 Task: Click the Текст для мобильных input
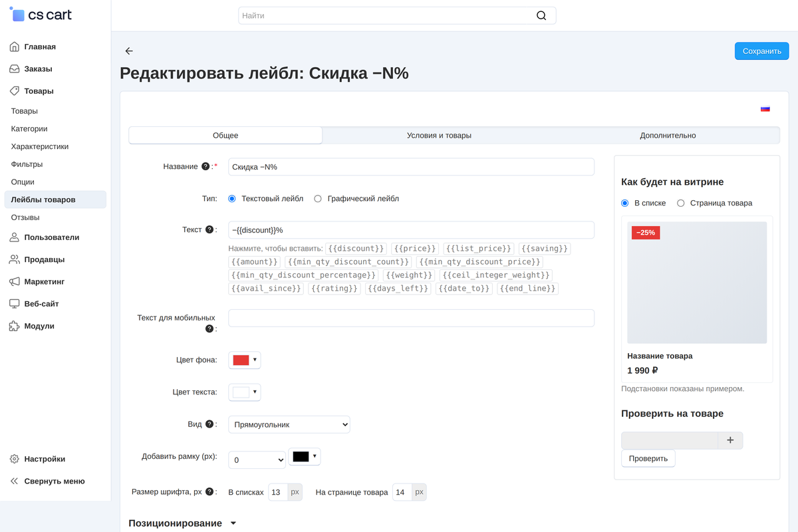pos(411,318)
